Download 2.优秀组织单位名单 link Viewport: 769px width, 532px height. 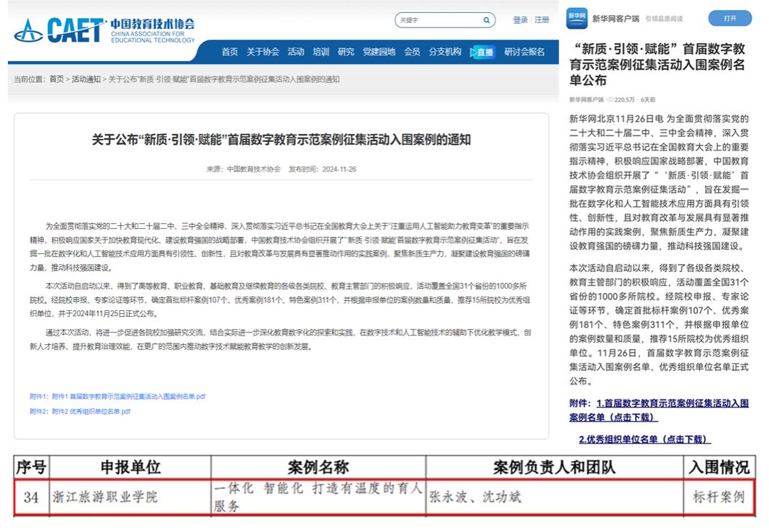coord(644,439)
